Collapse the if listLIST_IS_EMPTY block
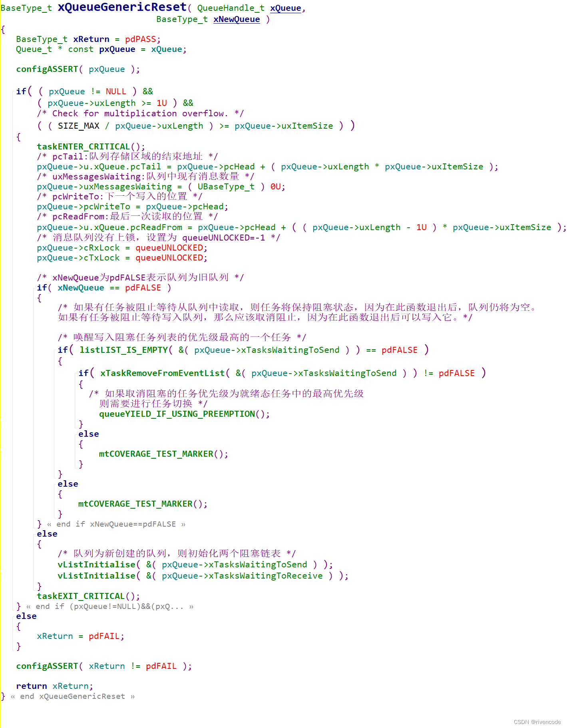The height and width of the screenshot is (728, 567). pyautogui.click(x=55, y=350)
